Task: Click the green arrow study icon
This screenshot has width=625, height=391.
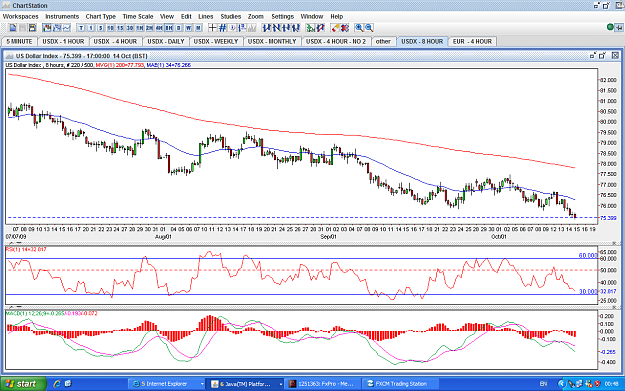Action: tap(310, 28)
